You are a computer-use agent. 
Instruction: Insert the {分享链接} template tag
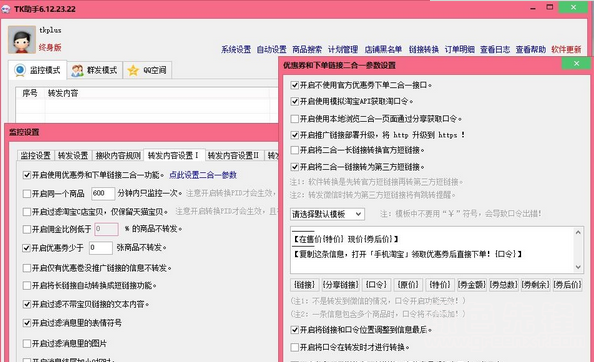coord(341,285)
